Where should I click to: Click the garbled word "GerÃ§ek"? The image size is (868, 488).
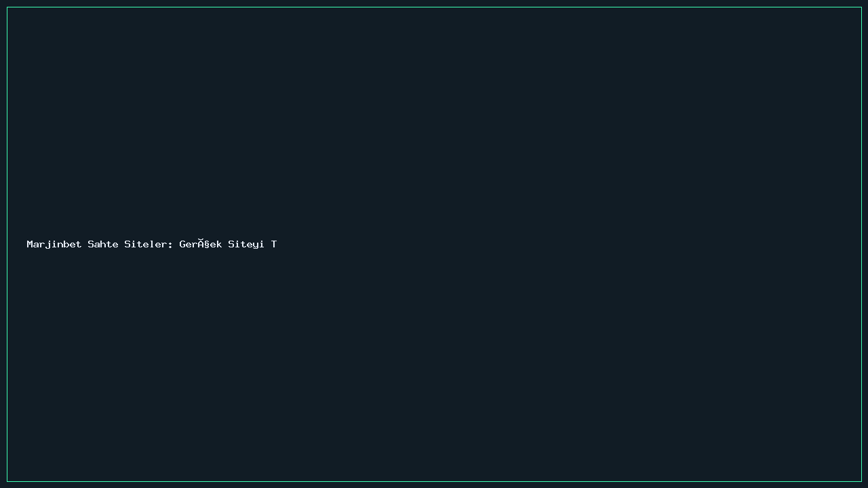(x=201, y=244)
